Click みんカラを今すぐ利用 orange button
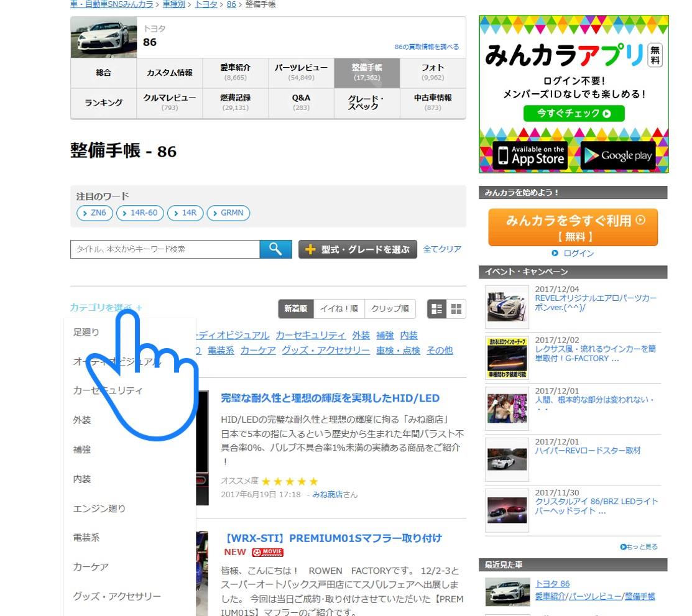This screenshot has height=616, width=692. [x=573, y=228]
